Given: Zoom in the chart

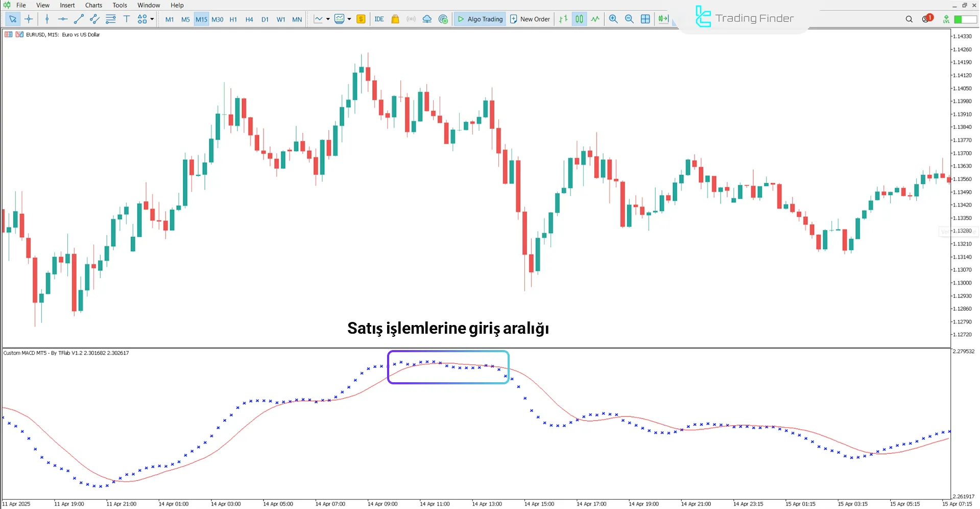Looking at the screenshot, I should point(613,19).
